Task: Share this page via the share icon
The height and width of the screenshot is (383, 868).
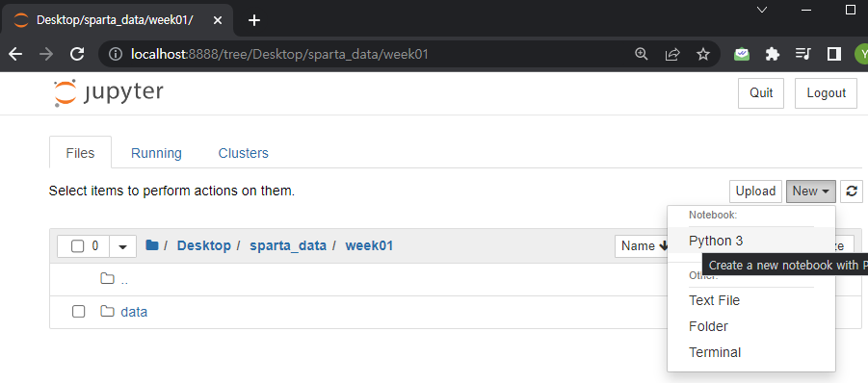Action: [672, 54]
